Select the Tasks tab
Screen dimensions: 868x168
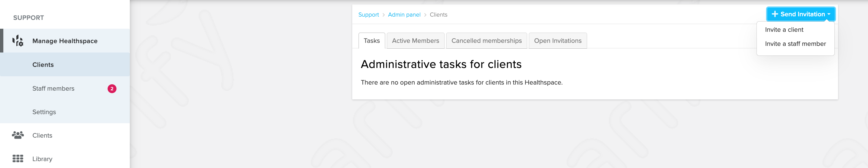click(x=372, y=41)
